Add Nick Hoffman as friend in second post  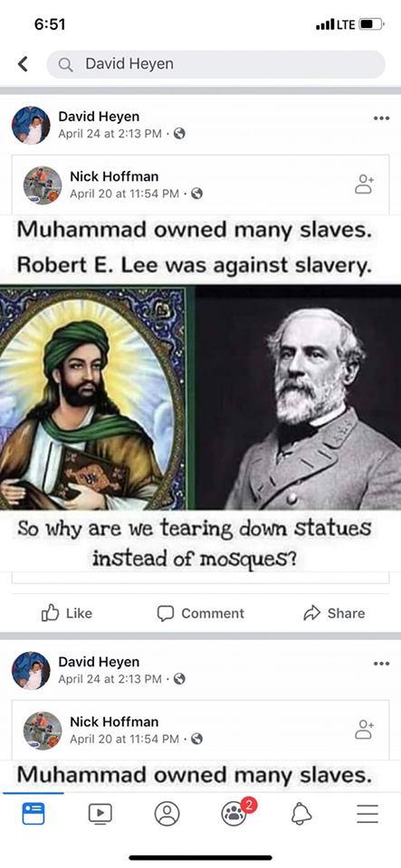click(x=364, y=730)
